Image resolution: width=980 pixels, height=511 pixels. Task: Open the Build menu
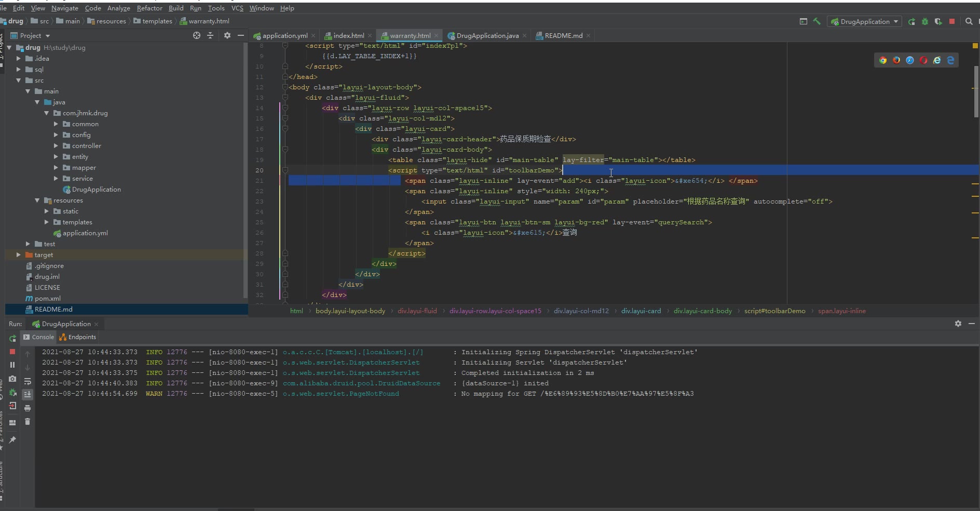[x=176, y=8]
